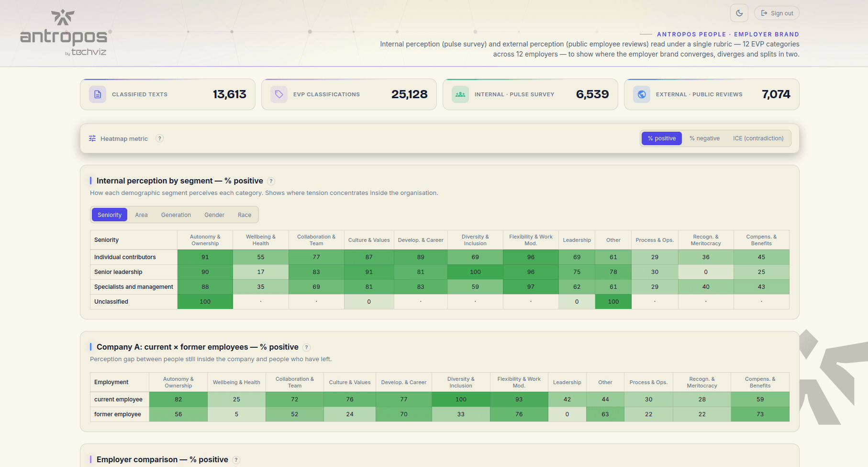Switch heatmap metric to % negative
The image size is (868, 467).
point(704,138)
